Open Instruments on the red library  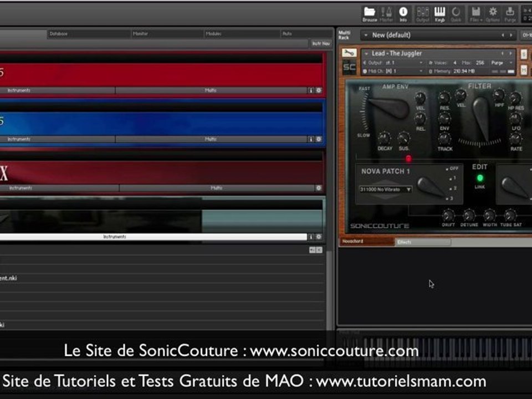tap(57, 90)
